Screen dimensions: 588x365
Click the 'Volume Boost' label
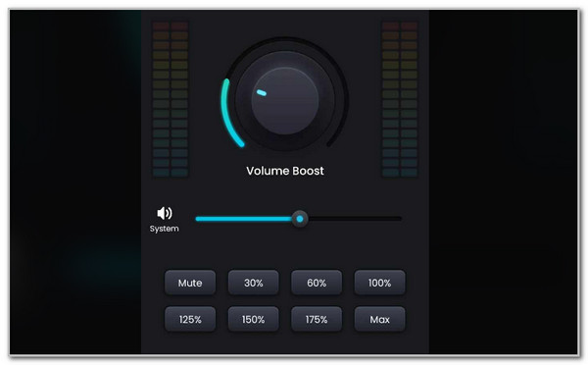(285, 171)
